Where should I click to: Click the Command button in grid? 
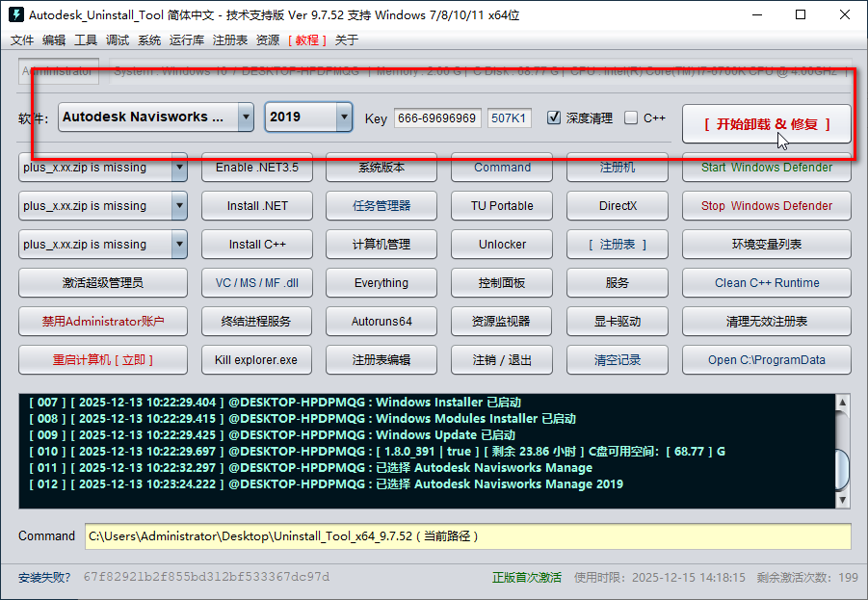[502, 168]
